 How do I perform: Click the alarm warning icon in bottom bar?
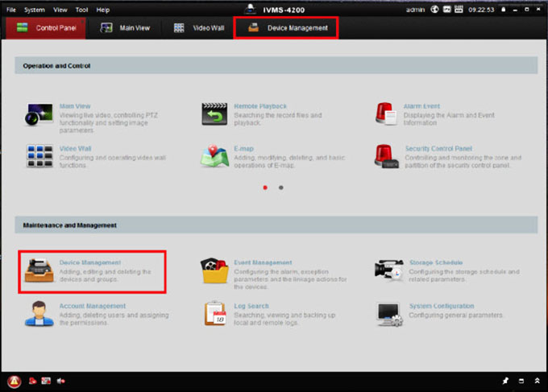(x=15, y=382)
